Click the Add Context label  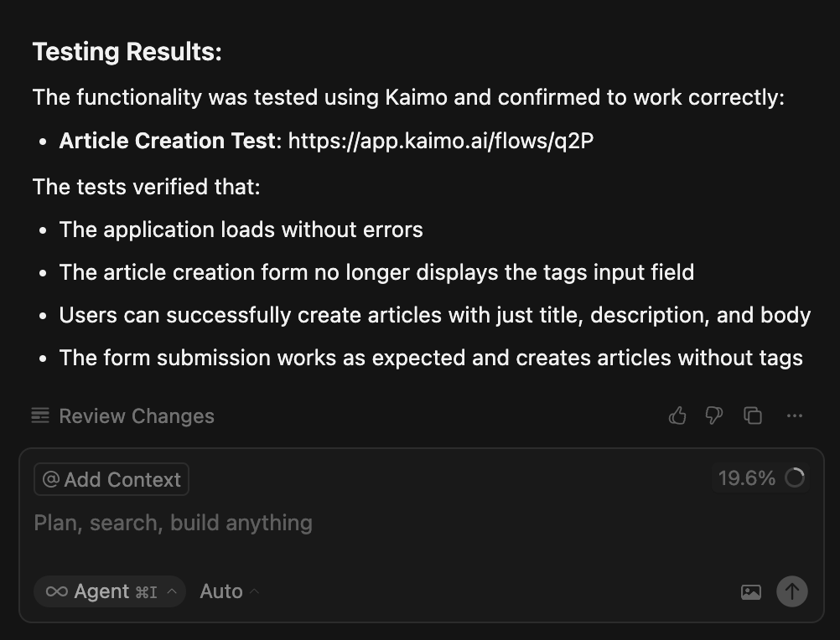point(122,479)
